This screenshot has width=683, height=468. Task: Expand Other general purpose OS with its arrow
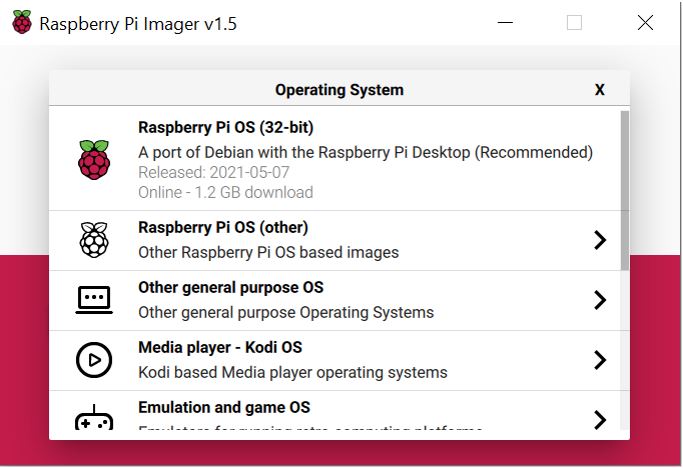click(599, 300)
